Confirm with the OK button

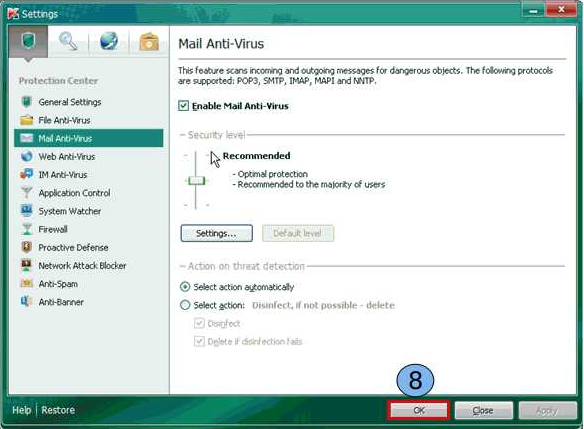419,410
